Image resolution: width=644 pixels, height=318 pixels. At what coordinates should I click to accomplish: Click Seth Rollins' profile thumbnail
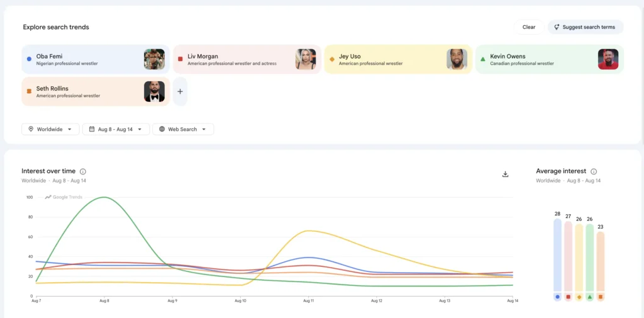tap(155, 91)
